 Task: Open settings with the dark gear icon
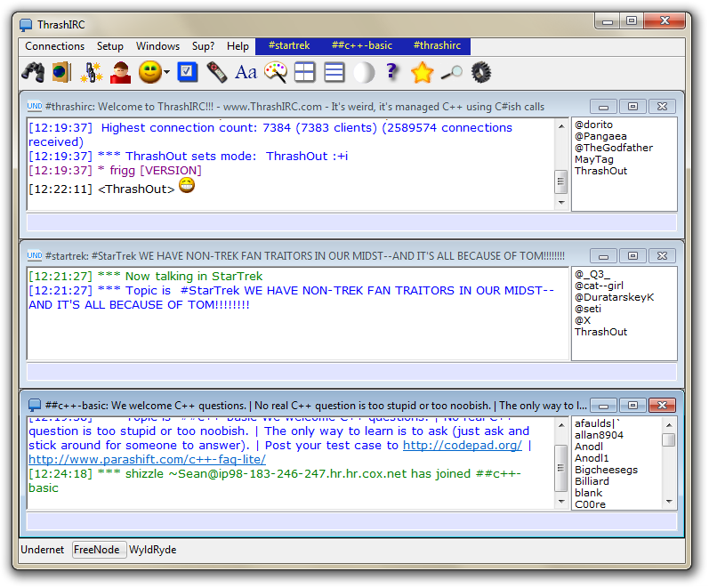click(x=481, y=72)
